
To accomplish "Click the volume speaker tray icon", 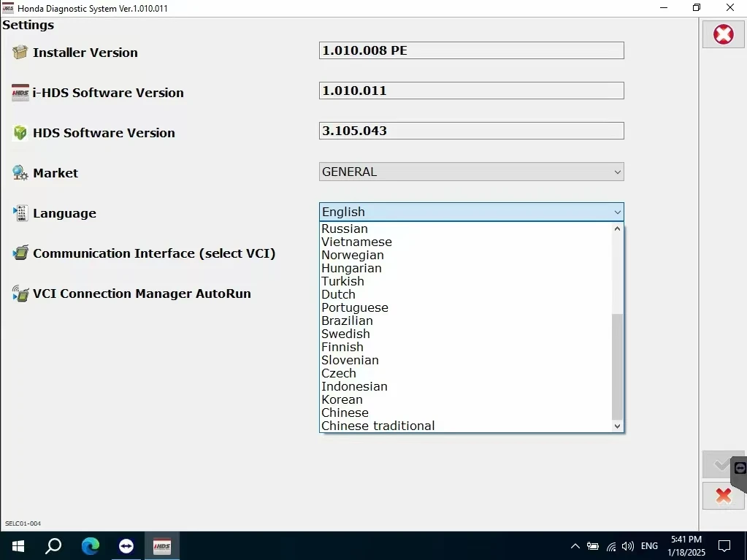I will click(627, 546).
